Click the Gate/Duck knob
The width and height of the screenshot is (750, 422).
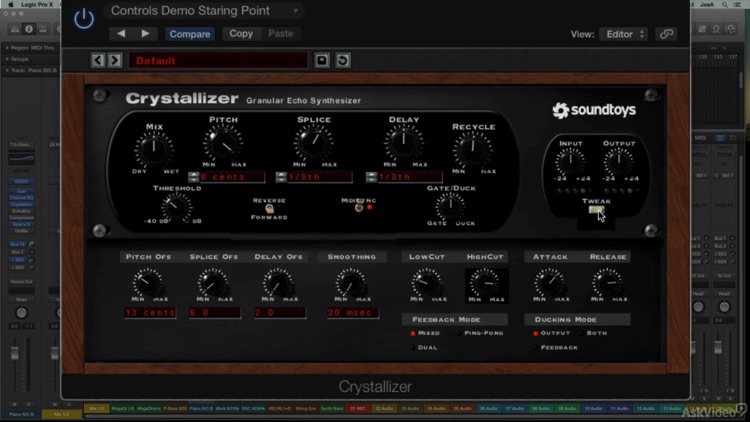click(450, 207)
